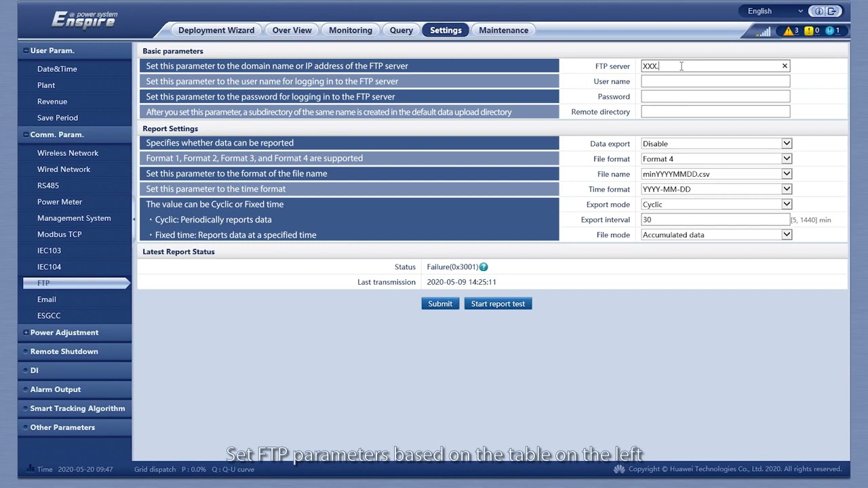Expand the DI section
Image resolution: width=868 pixels, height=488 pixels.
coord(75,370)
